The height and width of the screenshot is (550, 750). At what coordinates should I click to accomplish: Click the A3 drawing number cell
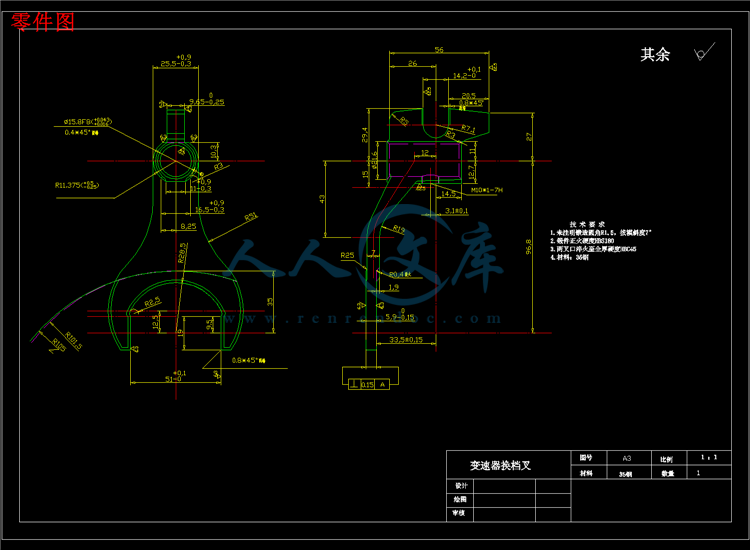pos(627,458)
